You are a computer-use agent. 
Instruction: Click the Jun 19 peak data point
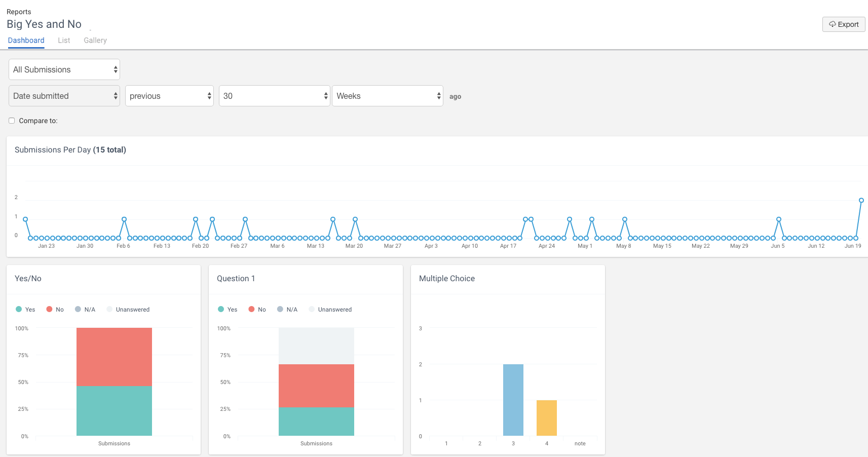click(861, 200)
